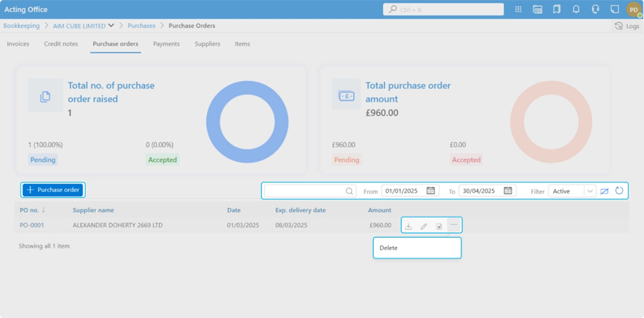
Task: Select Delete from the row menu
Action: click(x=389, y=248)
